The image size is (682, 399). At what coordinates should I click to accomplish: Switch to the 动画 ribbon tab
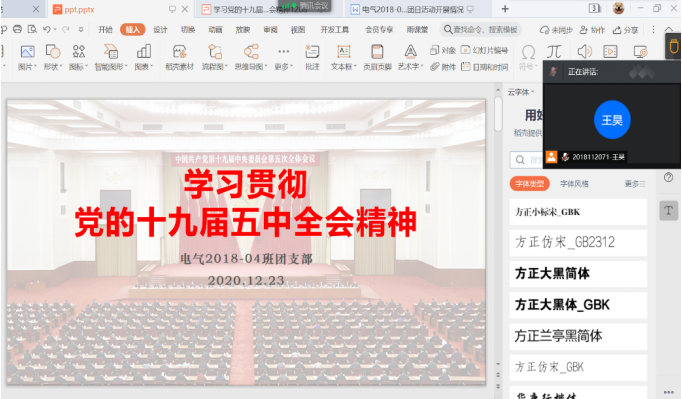[x=215, y=30]
